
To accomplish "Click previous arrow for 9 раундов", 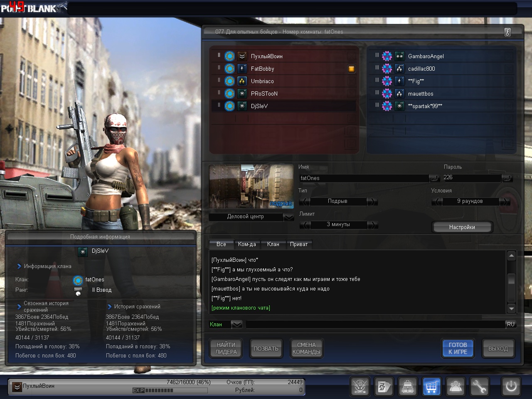I will pos(437,202).
